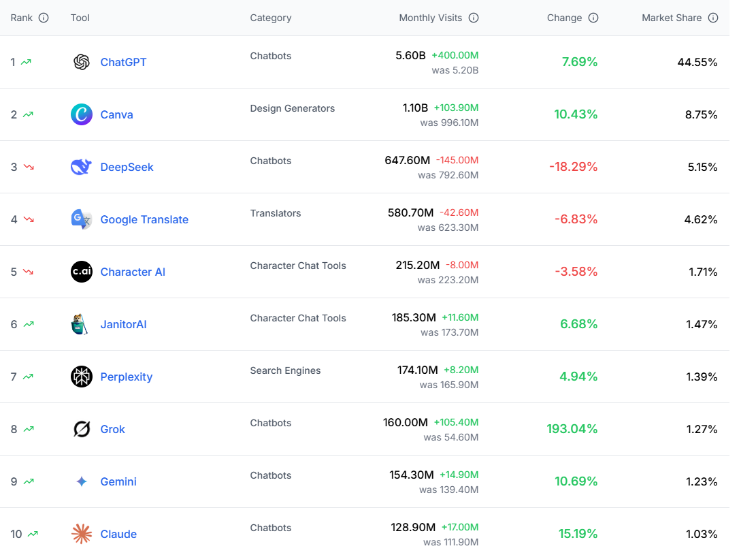Click the JanitorAI logo icon

(x=82, y=324)
